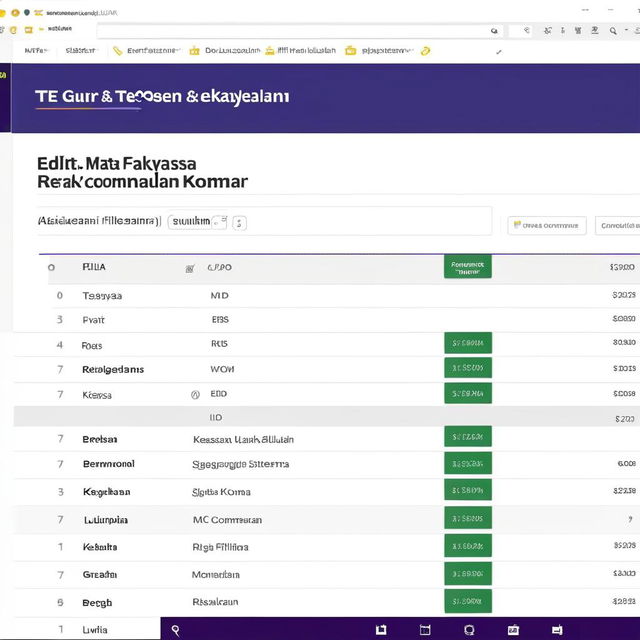Click the green button in the Retalgedanıs row
Viewport: 640px width, 640px height.
pyautogui.click(x=468, y=368)
